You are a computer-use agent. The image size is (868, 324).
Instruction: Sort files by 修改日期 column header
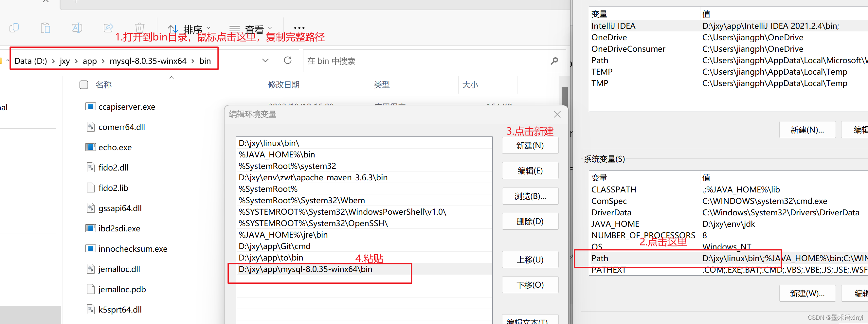pyautogui.click(x=284, y=85)
